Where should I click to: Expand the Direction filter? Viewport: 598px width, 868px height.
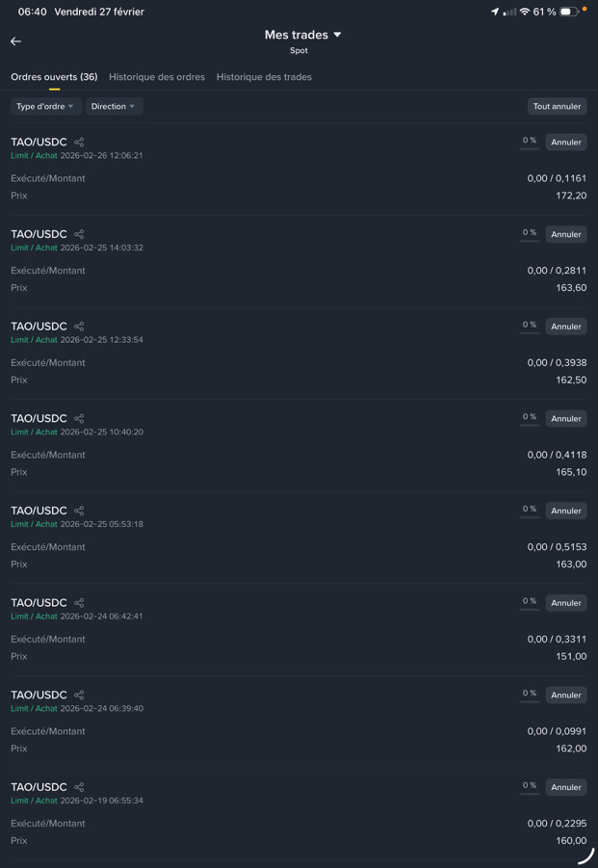coord(114,107)
